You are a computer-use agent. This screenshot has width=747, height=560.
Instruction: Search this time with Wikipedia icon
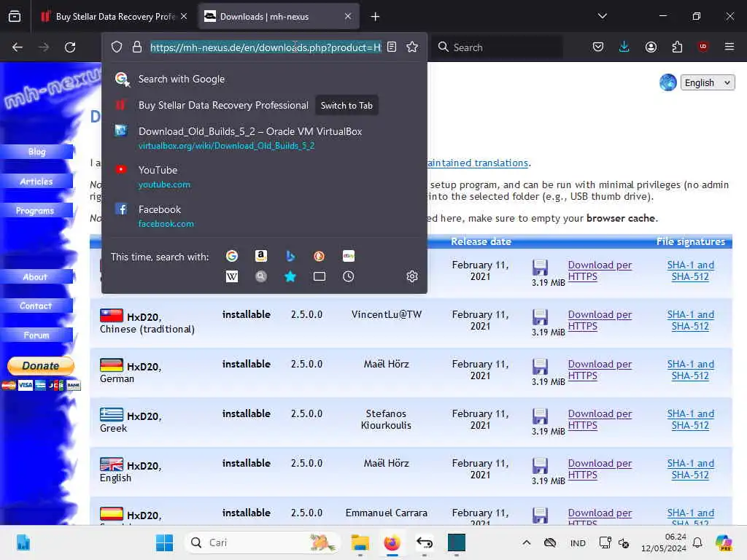point(232,276)
